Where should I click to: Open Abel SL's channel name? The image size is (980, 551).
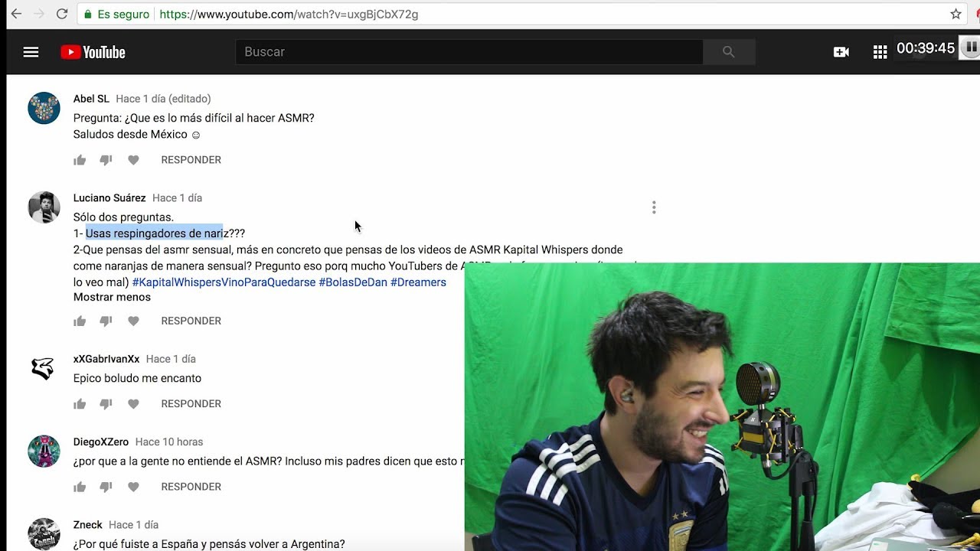[91, 99]
